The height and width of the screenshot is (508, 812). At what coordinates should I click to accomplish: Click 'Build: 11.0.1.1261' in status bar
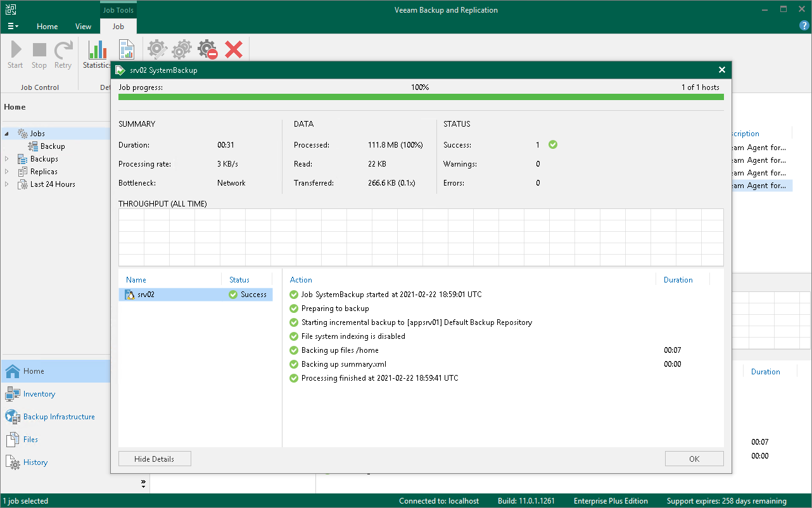coord(526,501)
